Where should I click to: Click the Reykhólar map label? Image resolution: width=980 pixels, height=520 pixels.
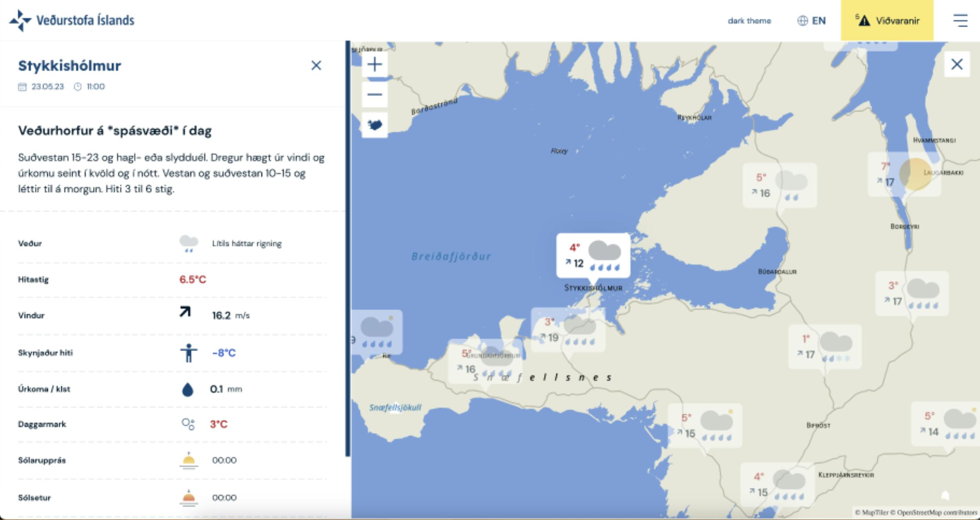[x=694, y=117]
